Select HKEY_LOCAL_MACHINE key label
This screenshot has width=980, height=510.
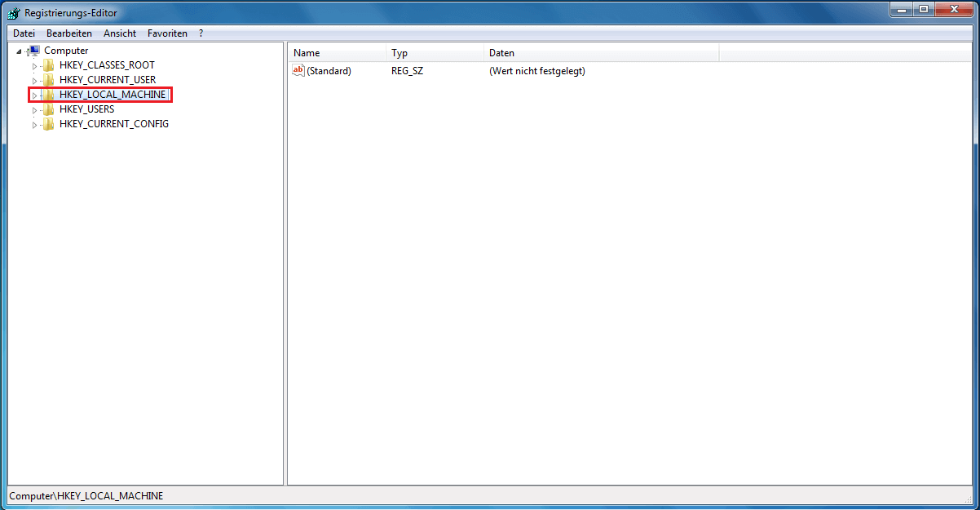coord(113,95)
